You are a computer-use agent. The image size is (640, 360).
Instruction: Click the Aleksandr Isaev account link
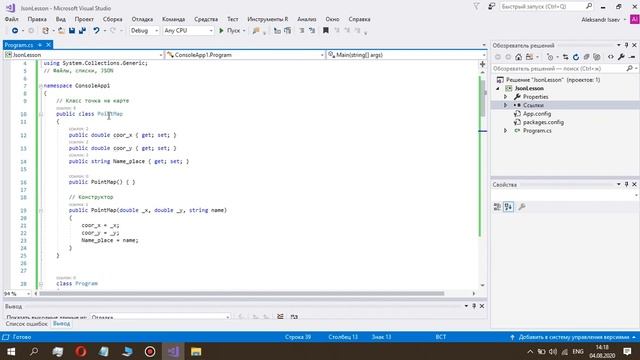tap(600, 20)
